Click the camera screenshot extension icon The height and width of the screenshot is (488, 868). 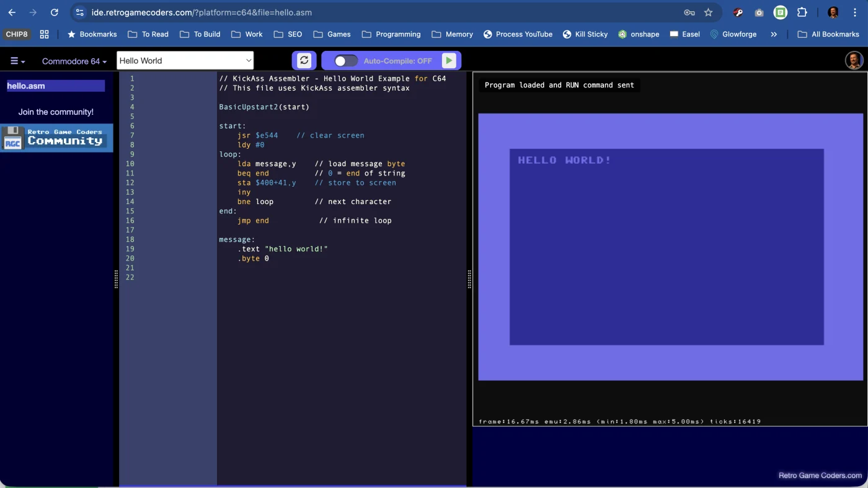(759, 12)
